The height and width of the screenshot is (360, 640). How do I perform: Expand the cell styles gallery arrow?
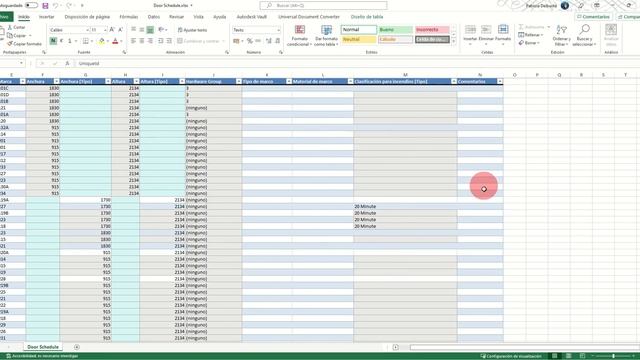tap(453, 42)
